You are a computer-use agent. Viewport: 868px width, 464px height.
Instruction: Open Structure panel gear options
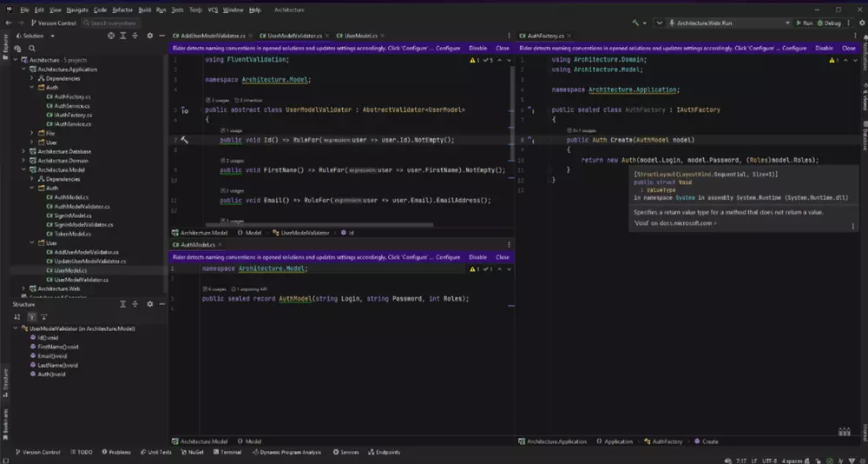point(149,304)
